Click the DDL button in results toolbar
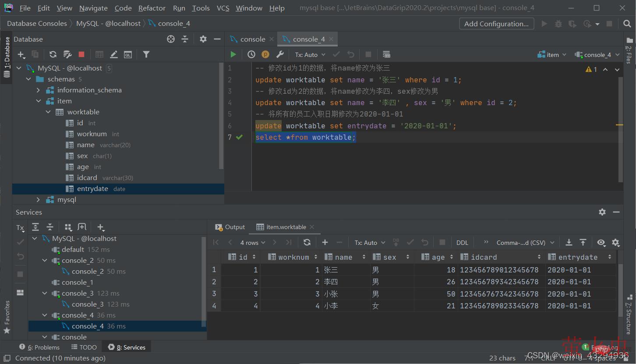The width and height of the screenshot is (636, 364). click(x=462, y=243)
